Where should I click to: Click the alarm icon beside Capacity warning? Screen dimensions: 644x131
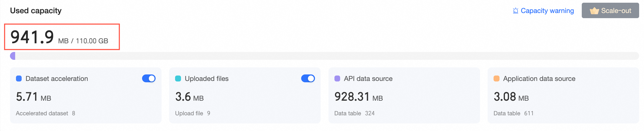(515, 11)
